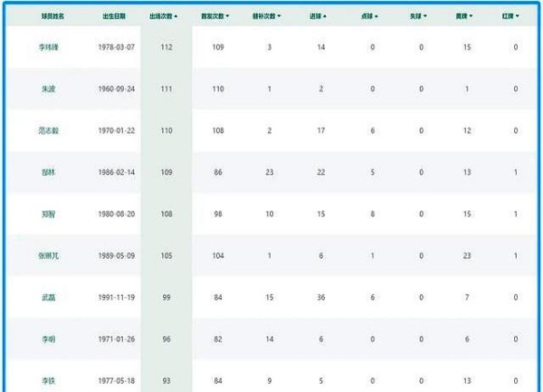Click 李明's substitute count 14
The image size is (543, 392).
coord(270,339)
